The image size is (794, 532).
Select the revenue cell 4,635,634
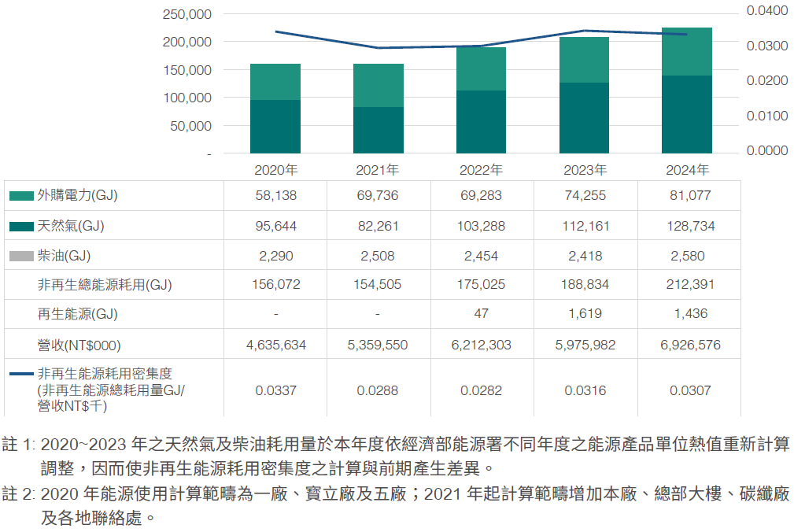coord(275,345)
